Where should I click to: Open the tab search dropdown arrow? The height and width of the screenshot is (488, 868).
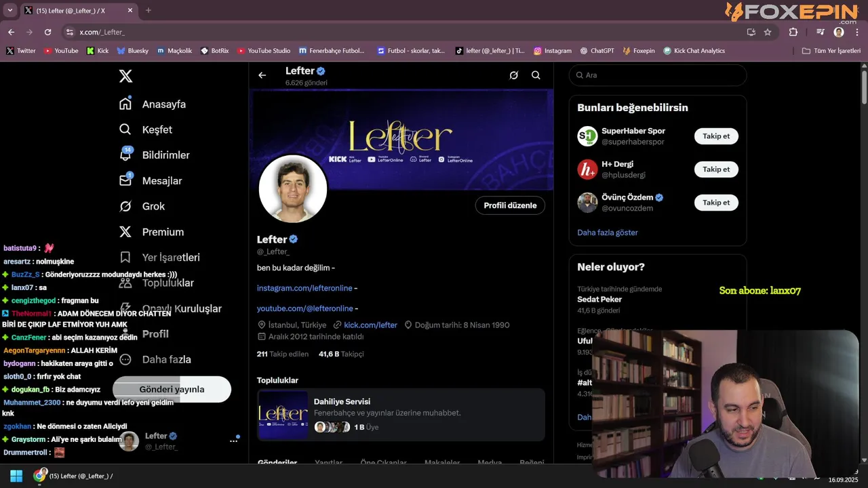9,10
